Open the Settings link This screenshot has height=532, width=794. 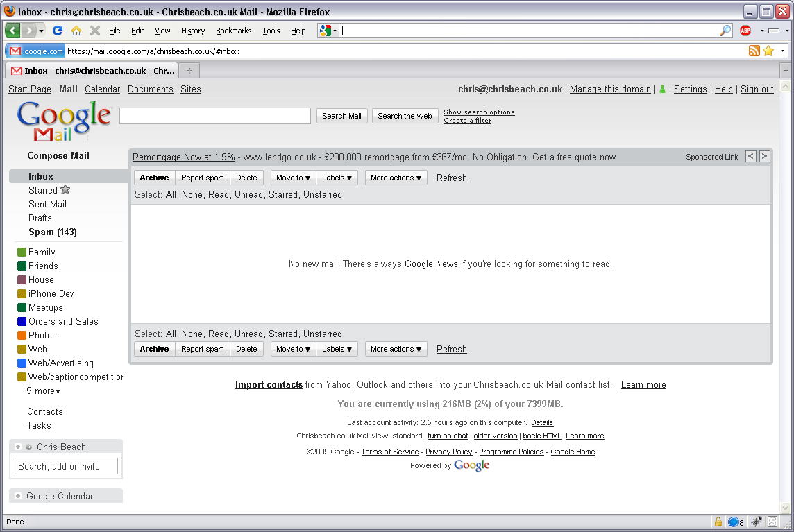click(690, 89)
